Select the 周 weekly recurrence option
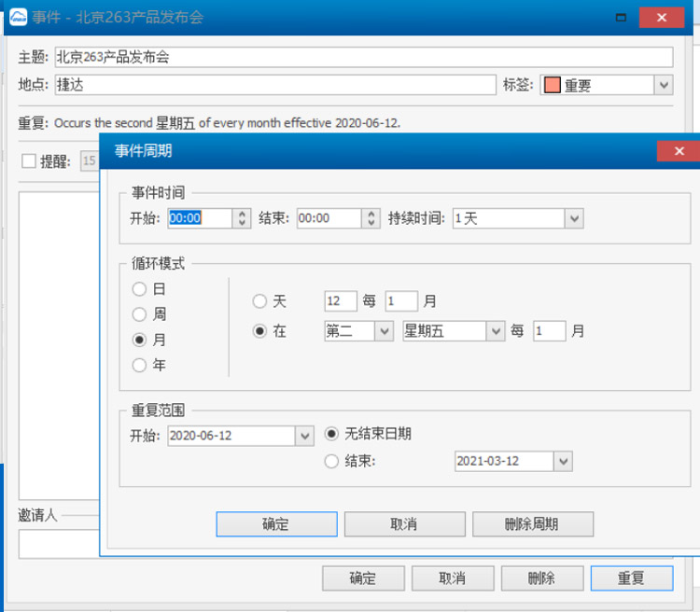Viewport: 700px width, 612px height. coord(140,314)
